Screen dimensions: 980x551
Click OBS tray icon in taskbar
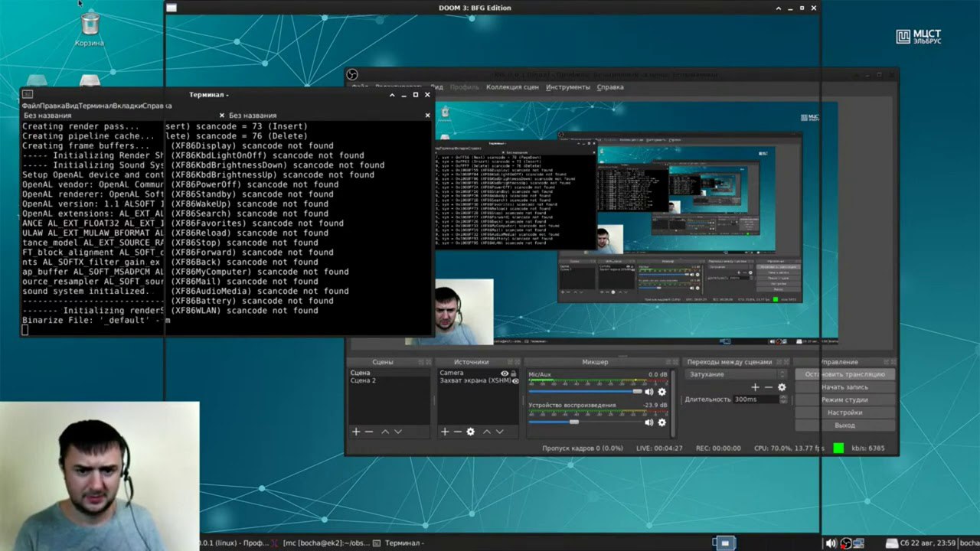(x=845, y=543)
